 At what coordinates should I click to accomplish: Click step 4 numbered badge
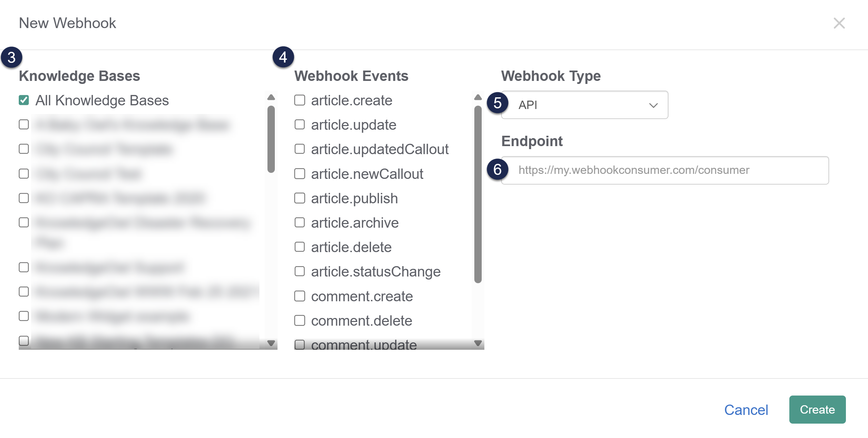[x=283, y=57]
